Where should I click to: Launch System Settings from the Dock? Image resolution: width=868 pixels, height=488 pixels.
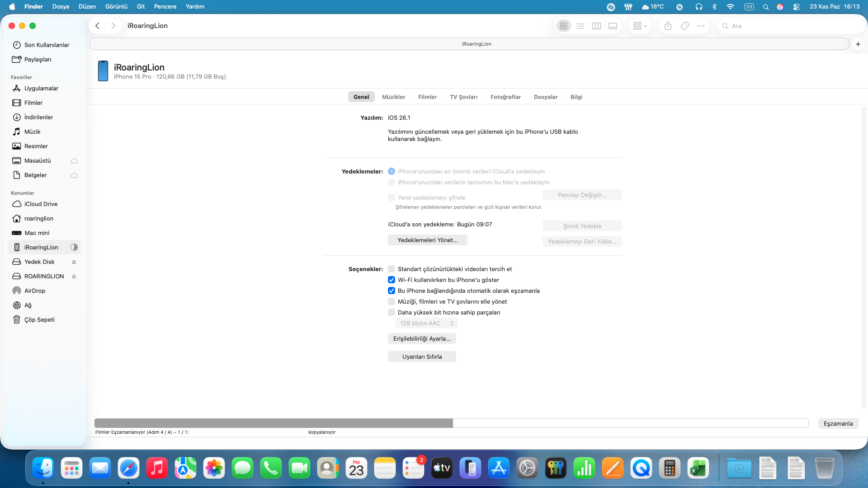527,468
